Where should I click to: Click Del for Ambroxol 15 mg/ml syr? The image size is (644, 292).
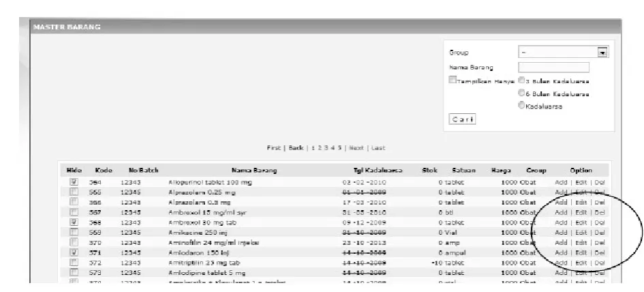[x=600, y=213]
